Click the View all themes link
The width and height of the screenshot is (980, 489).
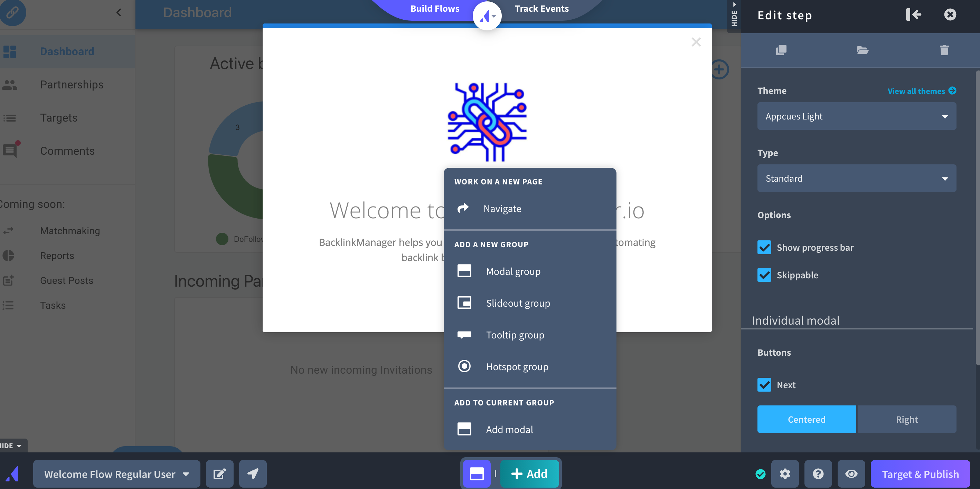tap(922, 90)
